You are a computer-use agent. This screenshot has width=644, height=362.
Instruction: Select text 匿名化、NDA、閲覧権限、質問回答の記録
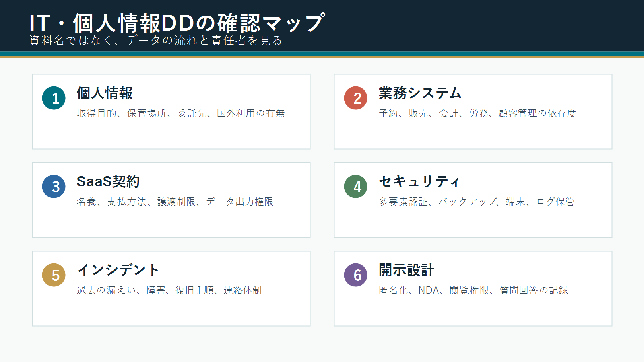point(473,290)
